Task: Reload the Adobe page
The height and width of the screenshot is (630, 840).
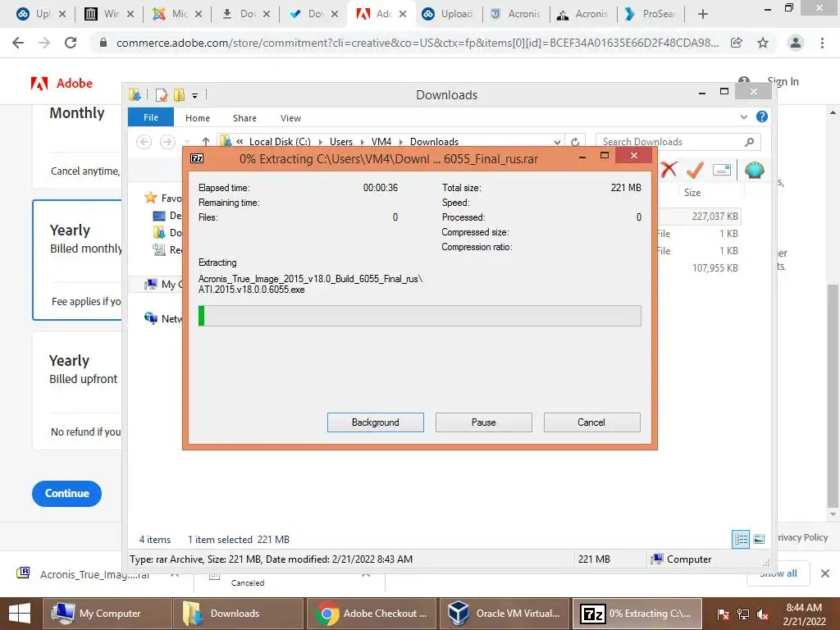Action: tap(71, 43)
